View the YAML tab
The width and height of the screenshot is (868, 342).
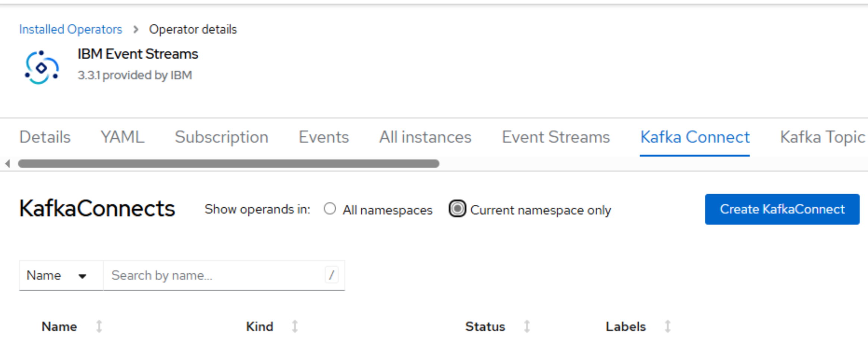coord(122,137)
